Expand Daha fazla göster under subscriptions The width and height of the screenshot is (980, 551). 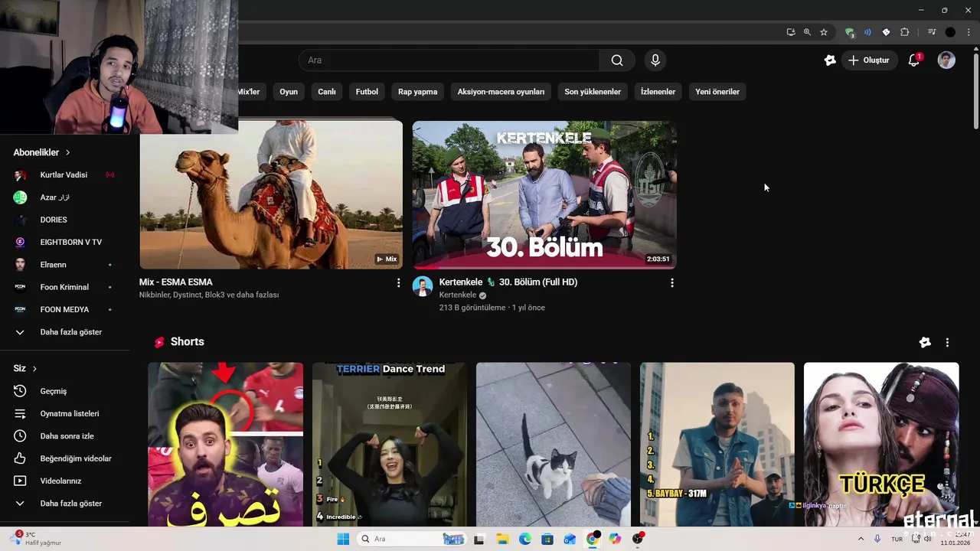[x=65, y=332]
